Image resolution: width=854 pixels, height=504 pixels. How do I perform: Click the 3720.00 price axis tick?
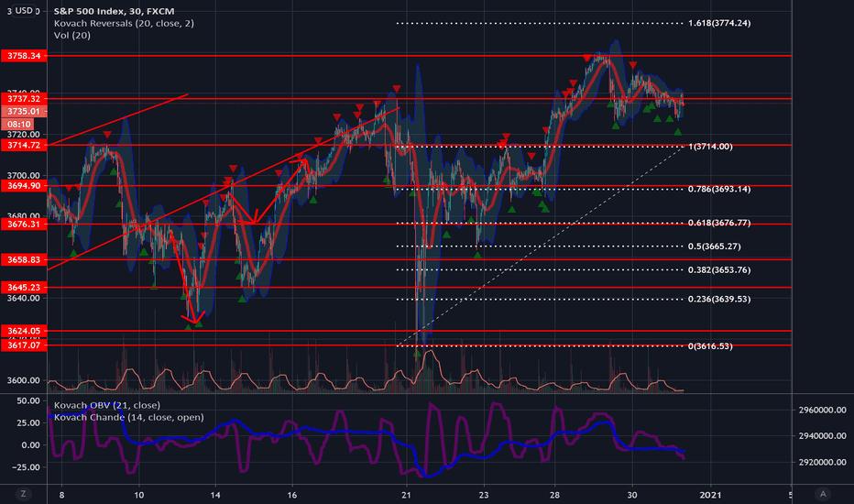click(24, 134)
